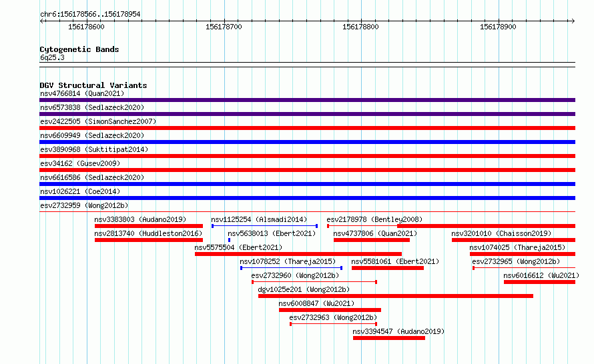The height and width of the screenshot is (364, 594).
Task: Click the nsv6616586 blue variant bar
Action: tap(307, 184)
